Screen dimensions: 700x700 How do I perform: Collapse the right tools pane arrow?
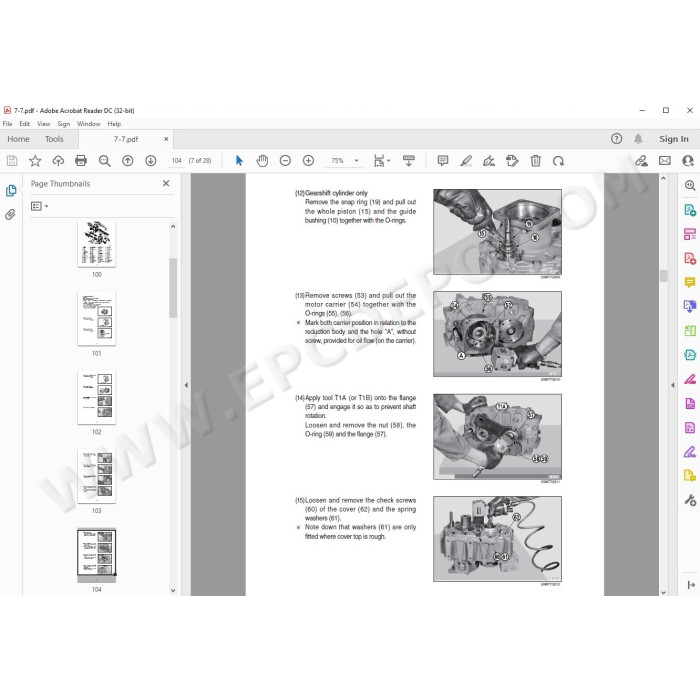pos(673,385)
